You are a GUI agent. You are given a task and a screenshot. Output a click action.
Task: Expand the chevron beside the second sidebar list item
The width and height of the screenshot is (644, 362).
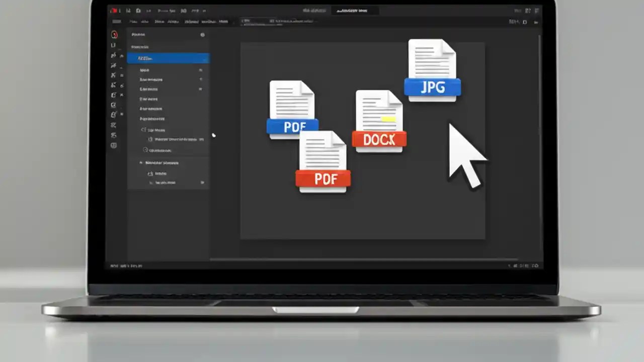point(201,79)
